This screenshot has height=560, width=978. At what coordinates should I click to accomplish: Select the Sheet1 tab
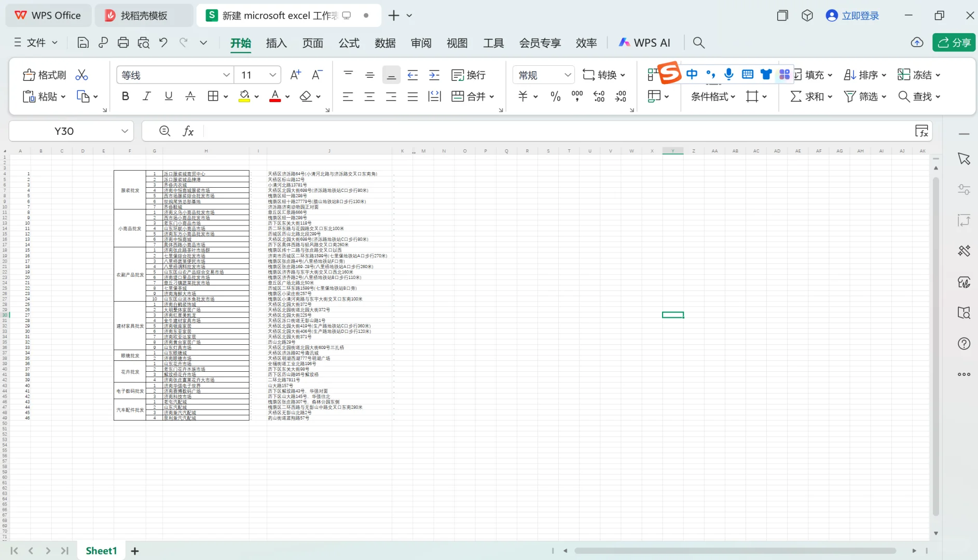pyautogui.click(x=101, y=551)
